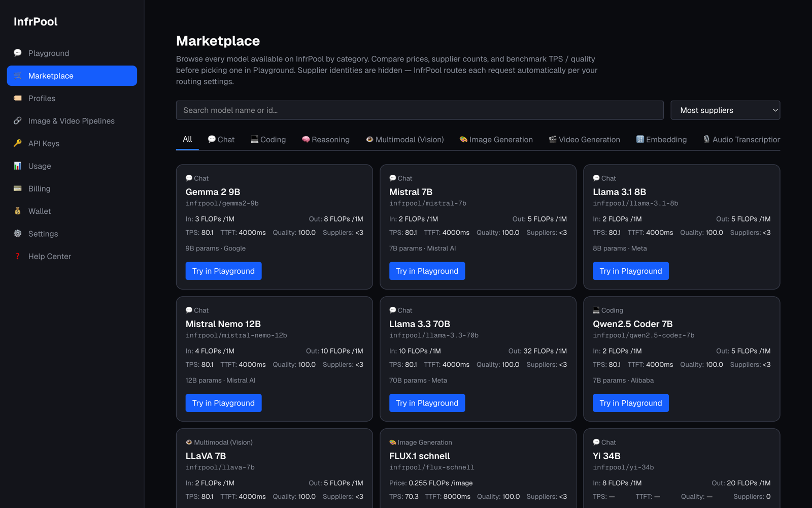This screenshot has height=508, width=812.
Task: Click the LLaVA 7B model title
Action: (x=206, y=456)
